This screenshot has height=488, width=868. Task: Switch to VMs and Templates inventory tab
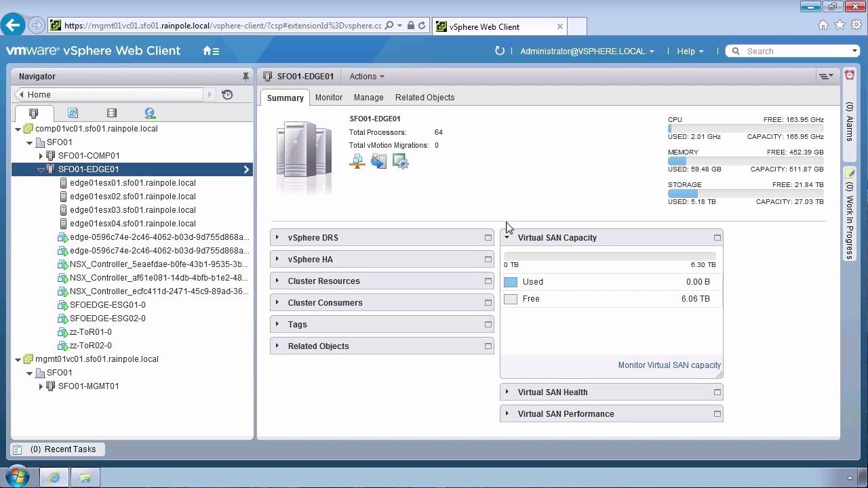point(73,113)
